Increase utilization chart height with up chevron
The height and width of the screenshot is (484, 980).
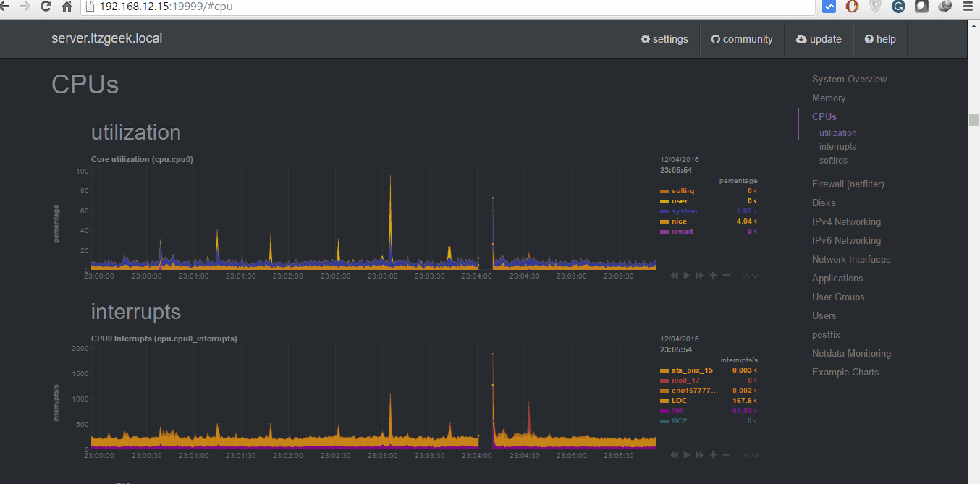pyautogui.click(x=745, y=275)
